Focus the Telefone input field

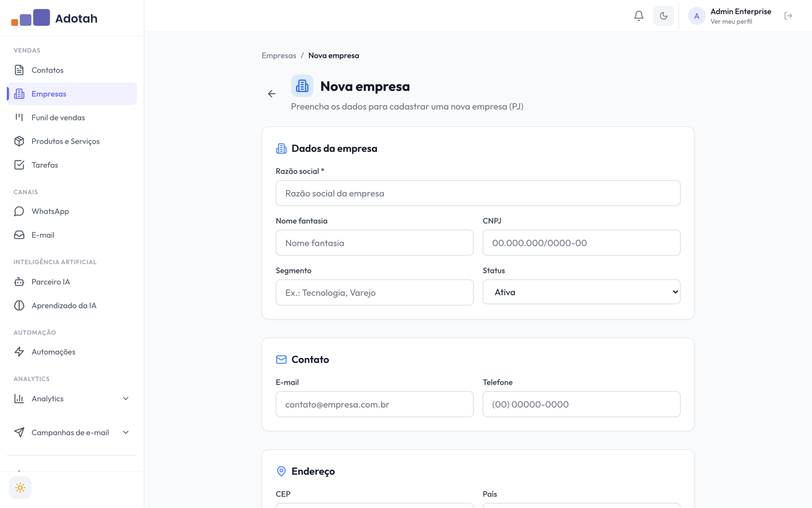581,404
